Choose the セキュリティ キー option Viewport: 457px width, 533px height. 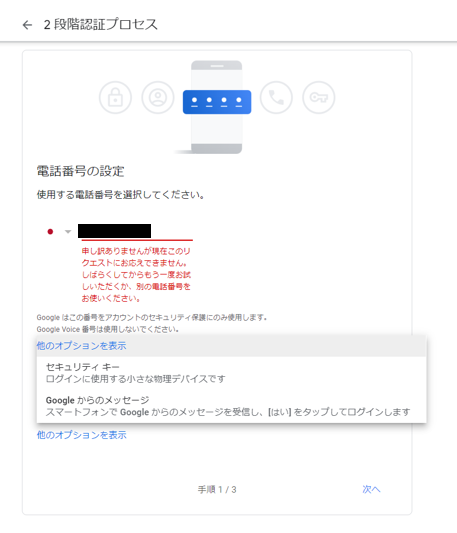(231, 373)
